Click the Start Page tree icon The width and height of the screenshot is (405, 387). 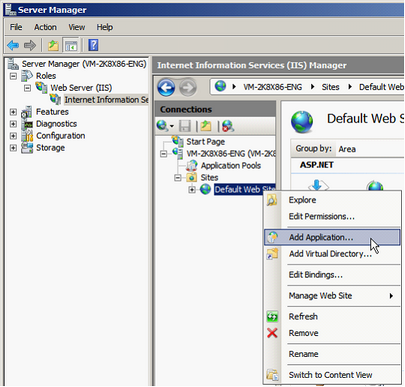[178, 141]
